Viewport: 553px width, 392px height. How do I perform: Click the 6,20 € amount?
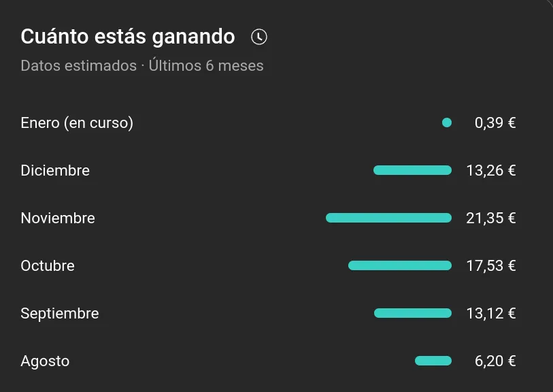click(495, 361)
